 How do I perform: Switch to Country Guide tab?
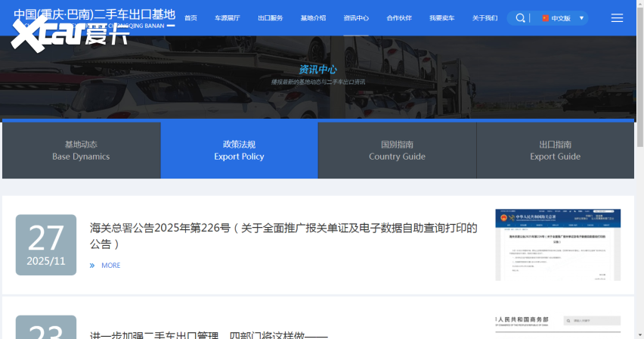point(397,150)
